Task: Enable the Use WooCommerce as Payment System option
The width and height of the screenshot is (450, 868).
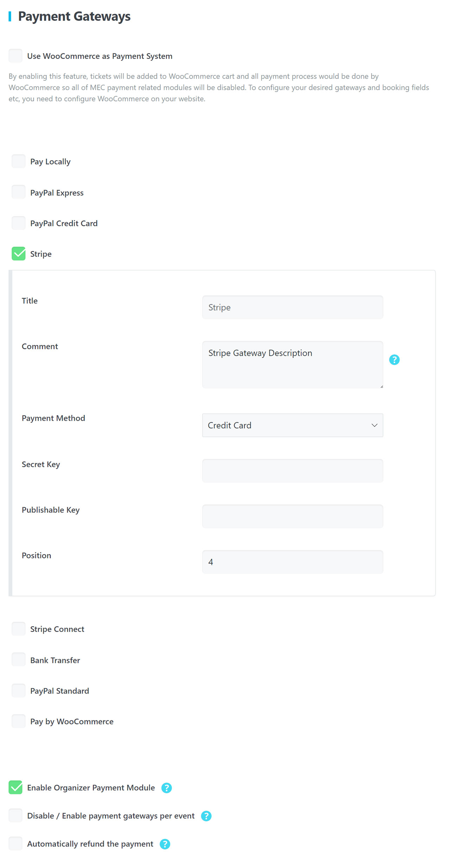Action: (15, 56)
